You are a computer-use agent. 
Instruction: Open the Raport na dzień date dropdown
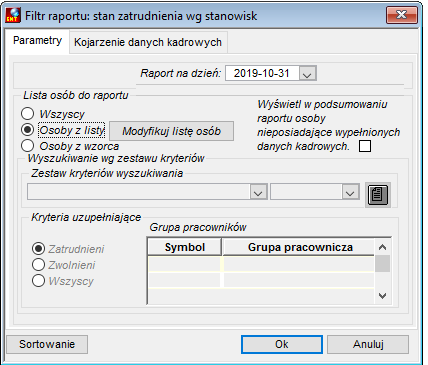pyautogui.click(x=307, y=73)
